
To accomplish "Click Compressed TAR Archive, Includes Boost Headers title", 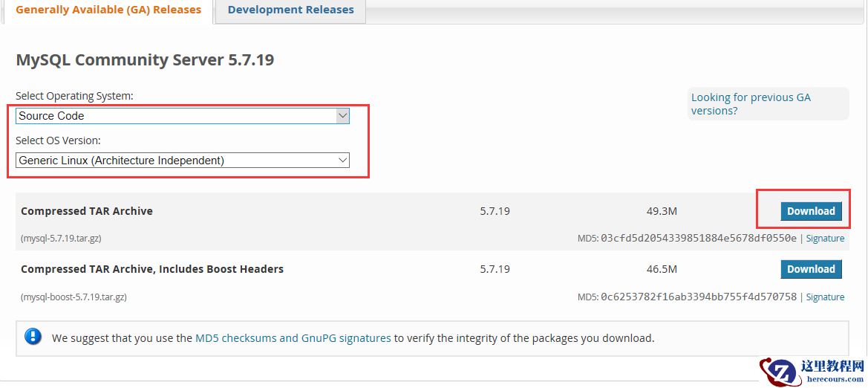I will pos(152,269).
